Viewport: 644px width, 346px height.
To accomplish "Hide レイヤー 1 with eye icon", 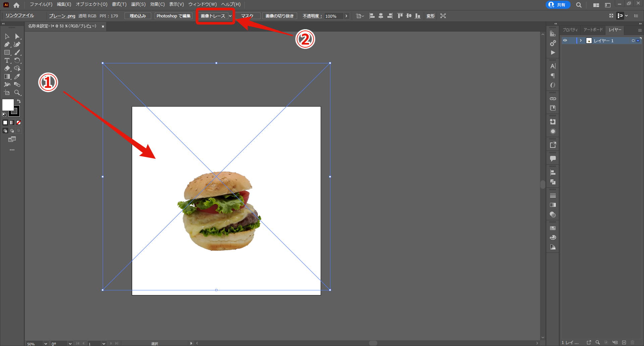I will click(565, 41).
